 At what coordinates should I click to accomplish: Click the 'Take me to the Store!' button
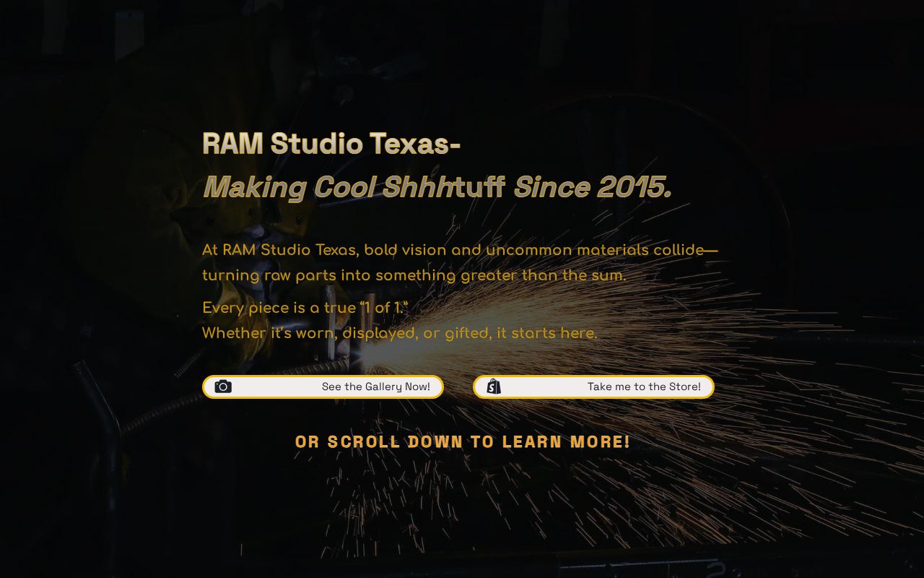tap(593, 386)
